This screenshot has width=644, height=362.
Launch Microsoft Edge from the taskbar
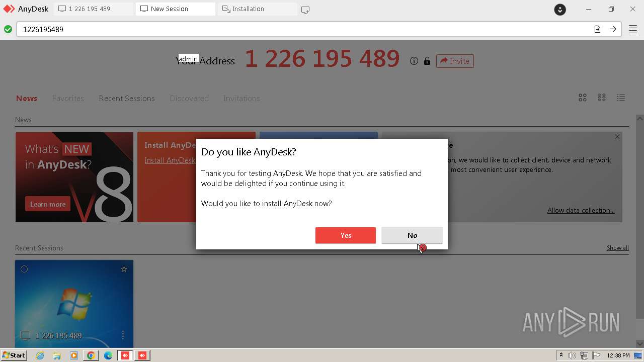pos(108,355)
